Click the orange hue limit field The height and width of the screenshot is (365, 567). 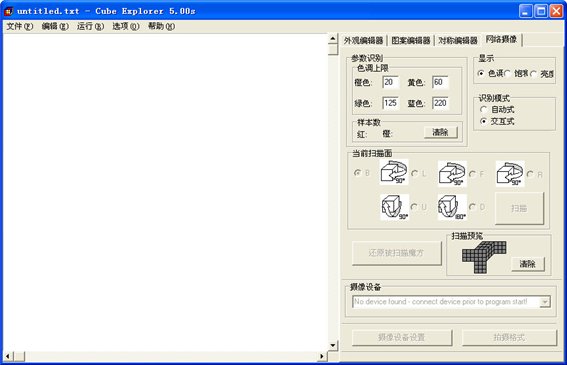tap(391, 82)
